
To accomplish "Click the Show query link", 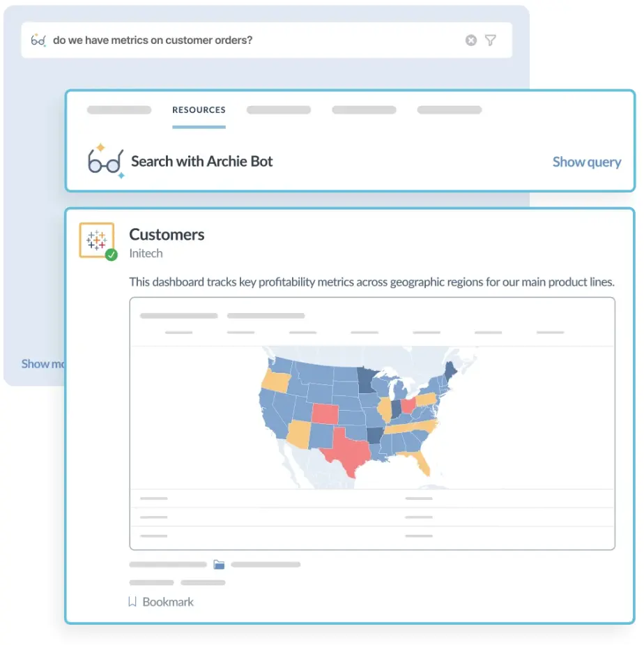I will [x=586, y=162].
